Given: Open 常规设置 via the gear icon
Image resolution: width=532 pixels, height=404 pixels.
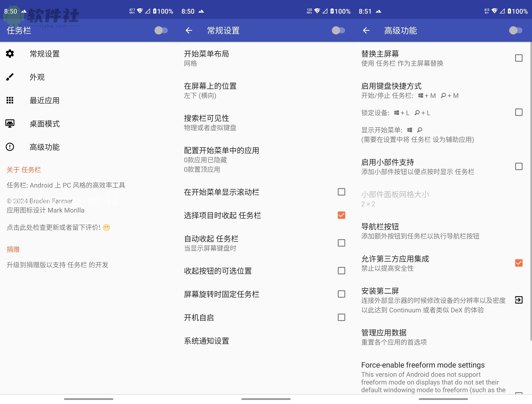Looking at the screenshot, I should tap(10, 54).
